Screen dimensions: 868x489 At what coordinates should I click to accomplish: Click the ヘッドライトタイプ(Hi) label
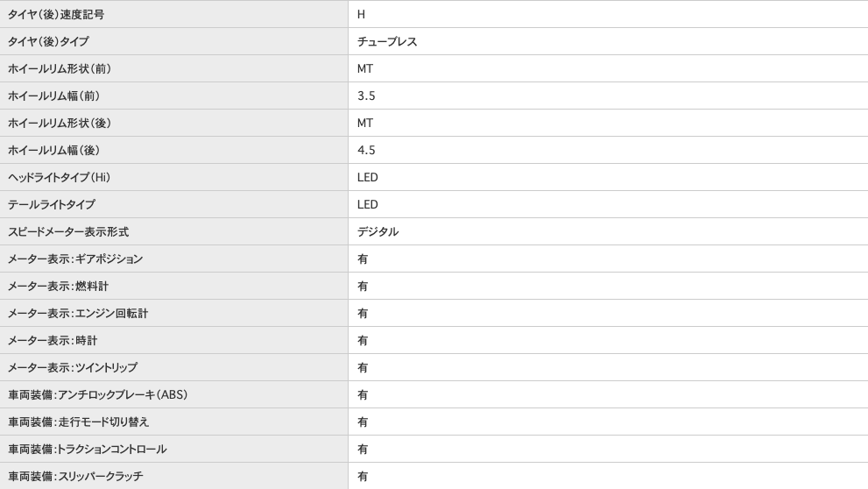click(x=60, y=178)
